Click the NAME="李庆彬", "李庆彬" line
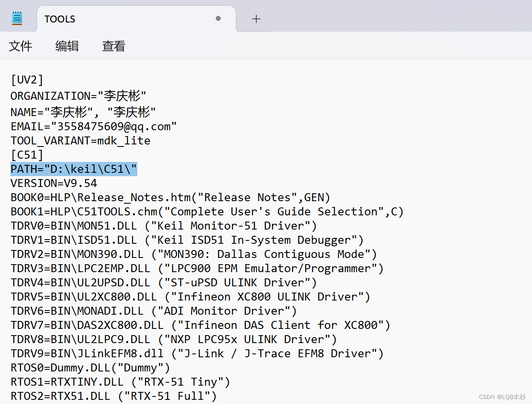The image size is (532, 404). click(x=83, y=112)
